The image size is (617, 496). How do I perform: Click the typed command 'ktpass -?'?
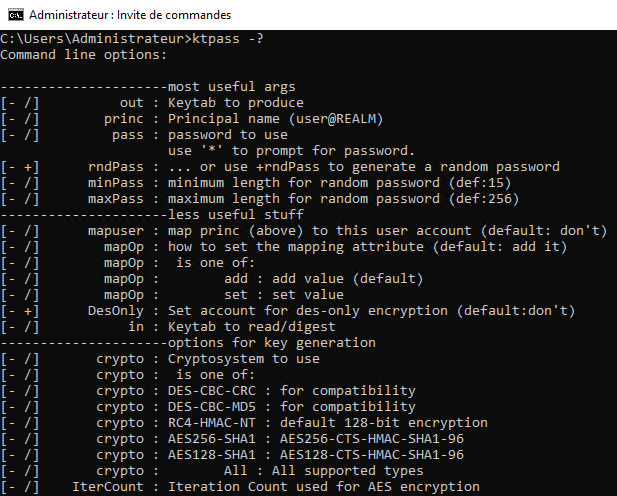228,39
